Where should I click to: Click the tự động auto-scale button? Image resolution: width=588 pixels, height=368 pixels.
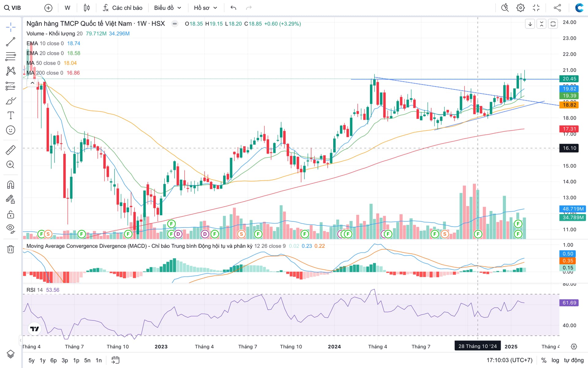click(574, 360)
